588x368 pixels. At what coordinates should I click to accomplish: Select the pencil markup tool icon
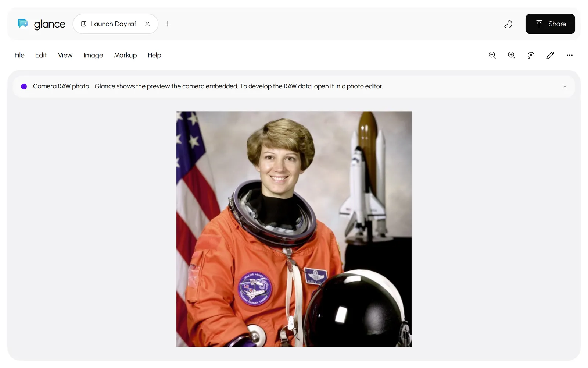[x=550, y=55]
